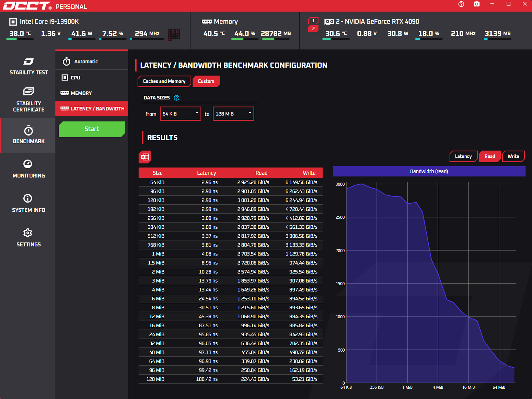This screenshot has height=399, width=532.
Task: Click the Data Sizes help icon
Action: pyautogui.click(x=176, y=98)
